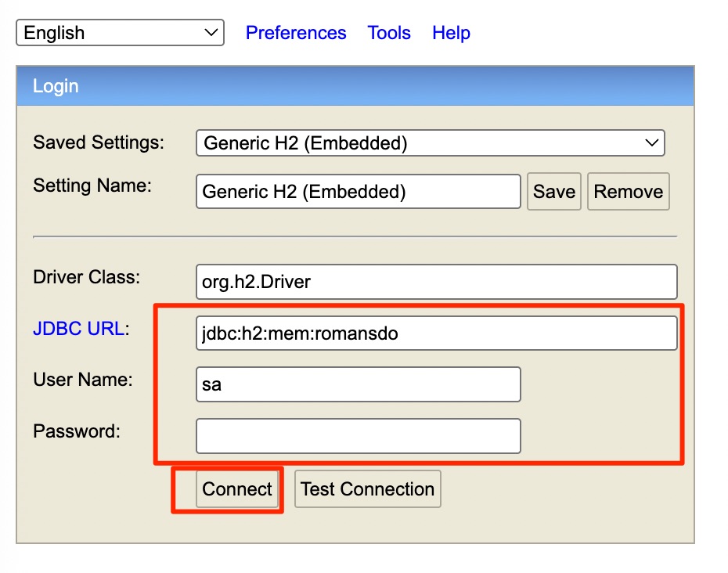Expand the Saved Settings dropdown

(x=430, y=143)
